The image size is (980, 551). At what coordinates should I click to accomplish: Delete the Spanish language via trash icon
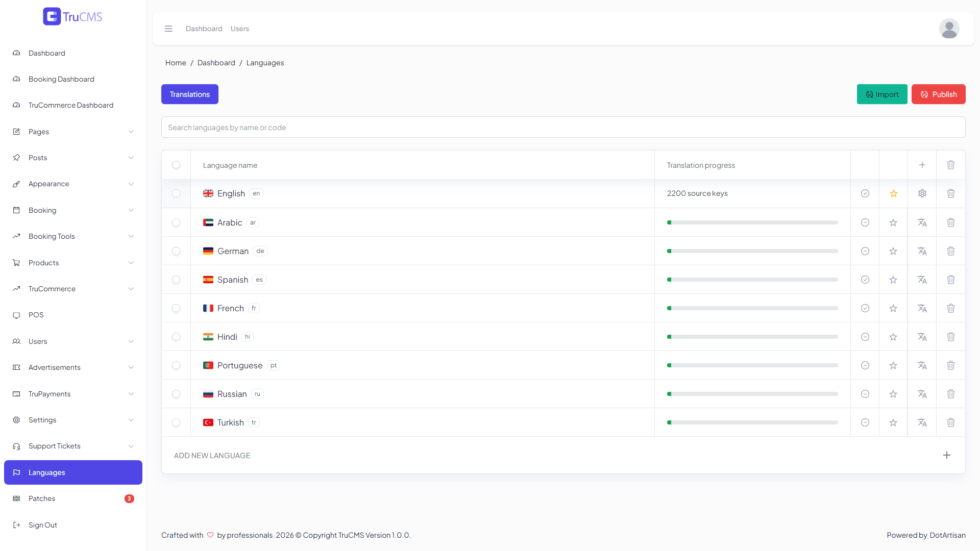coord(950,280)
